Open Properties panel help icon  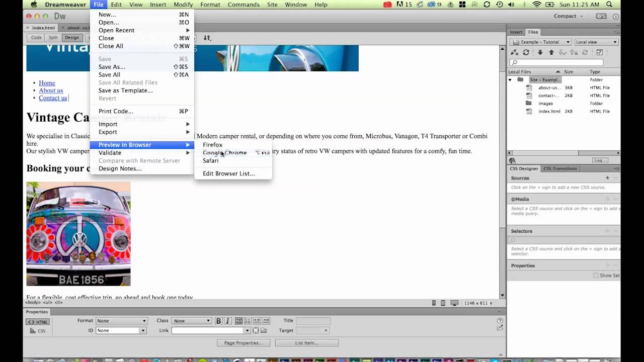click(500, 321)
